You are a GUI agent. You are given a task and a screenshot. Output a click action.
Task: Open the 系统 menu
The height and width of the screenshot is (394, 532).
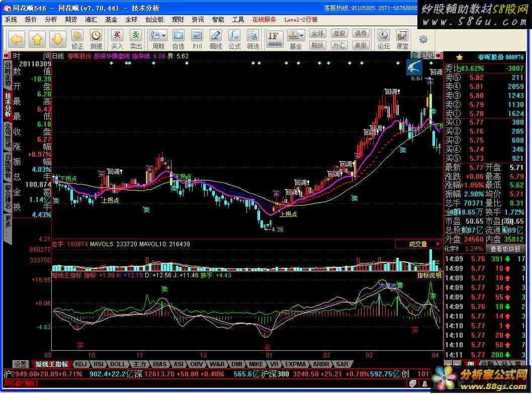point(11,20)
